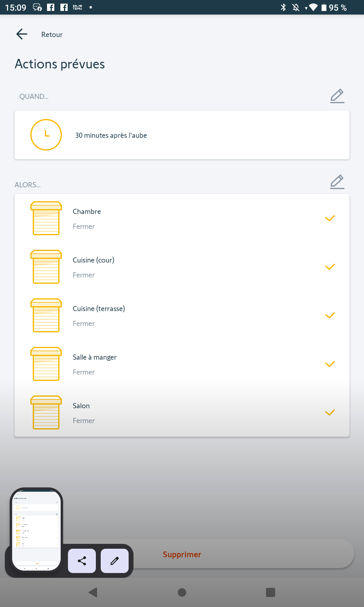
Task: Tap the Retour label
Action: (52, 35)
